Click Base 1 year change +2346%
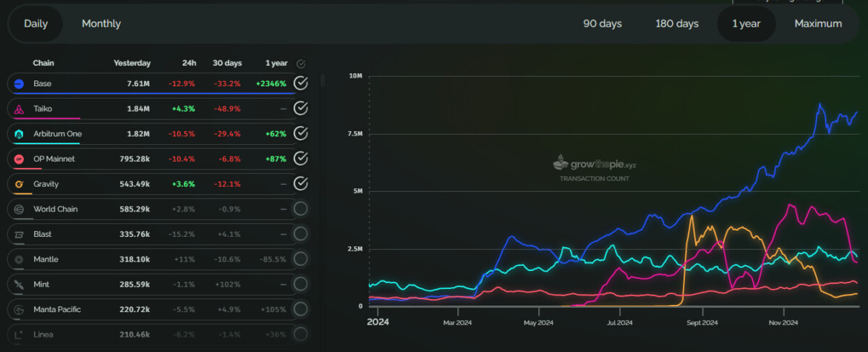 tap(271, 83)
